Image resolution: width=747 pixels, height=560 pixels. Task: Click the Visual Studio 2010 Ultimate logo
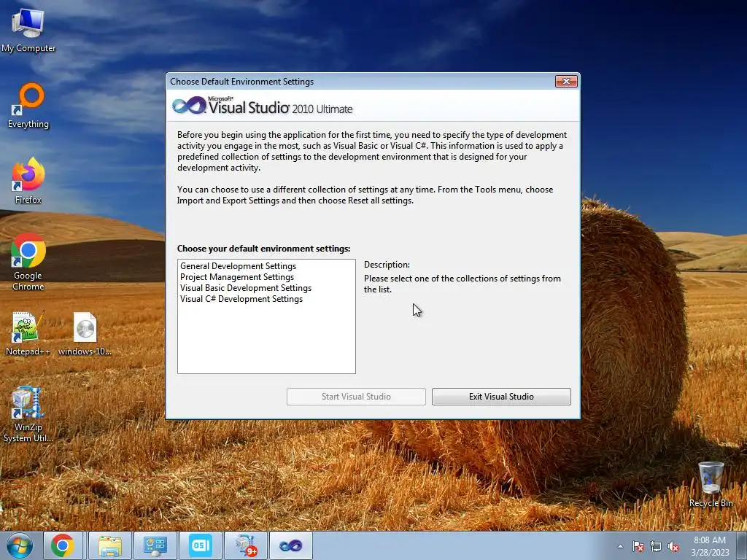[x=263, y=106]
